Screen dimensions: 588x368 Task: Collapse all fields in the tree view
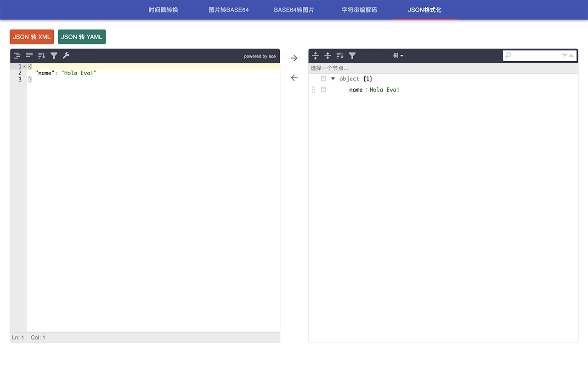(x=328, y=56)
